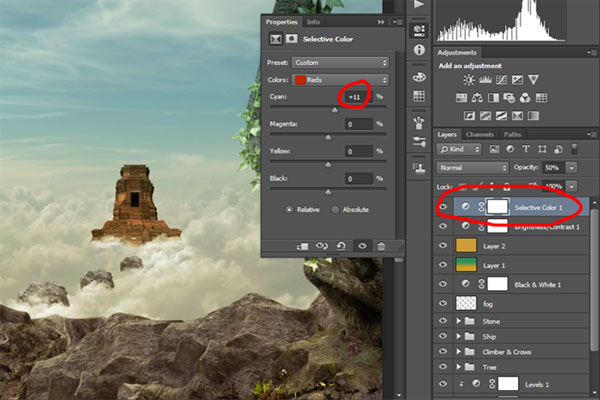Click the Cyan slider handle

[334, 109]
